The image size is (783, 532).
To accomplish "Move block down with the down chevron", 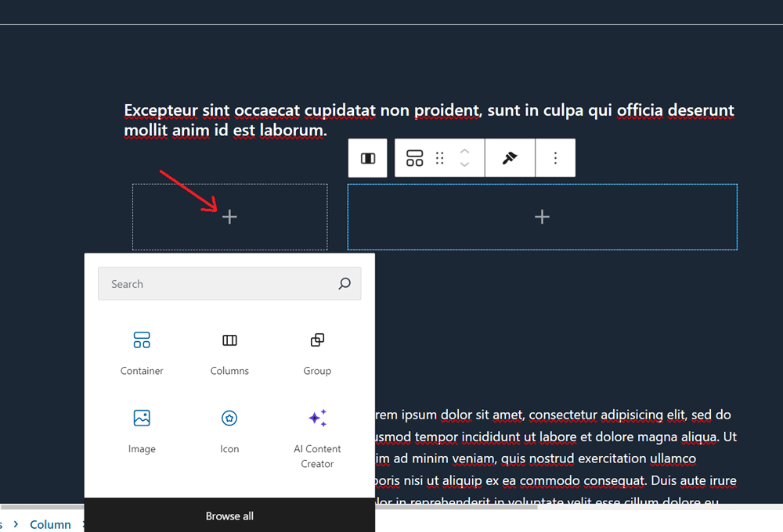I will 464,165.
